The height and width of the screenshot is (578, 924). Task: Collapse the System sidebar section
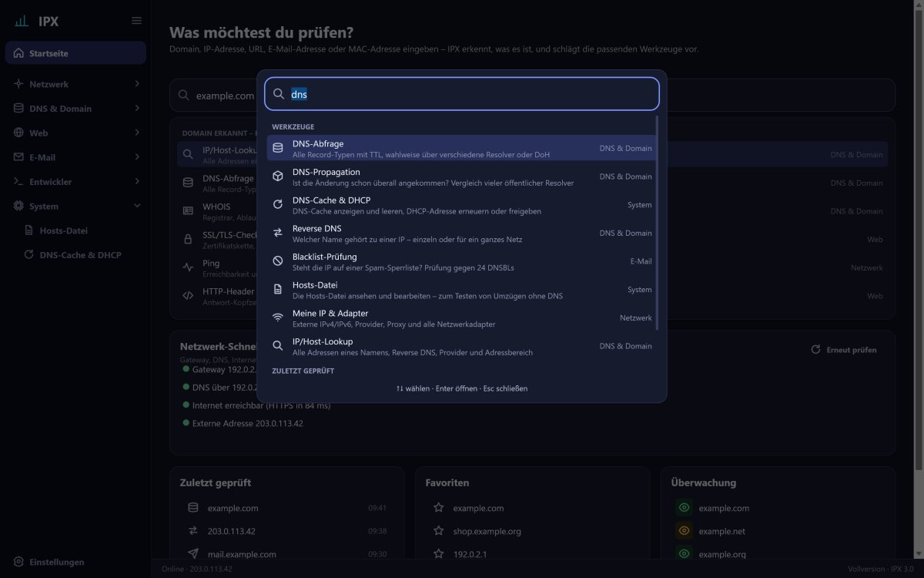point(75,207)
